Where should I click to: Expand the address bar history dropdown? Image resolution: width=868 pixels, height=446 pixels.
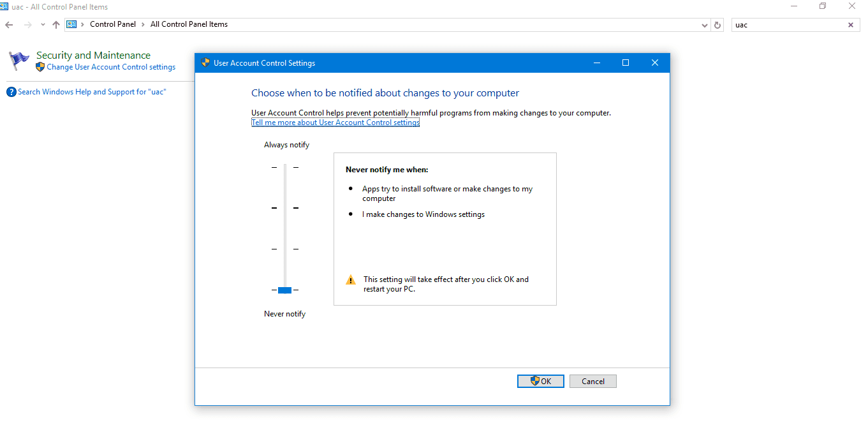coord(705,25)
